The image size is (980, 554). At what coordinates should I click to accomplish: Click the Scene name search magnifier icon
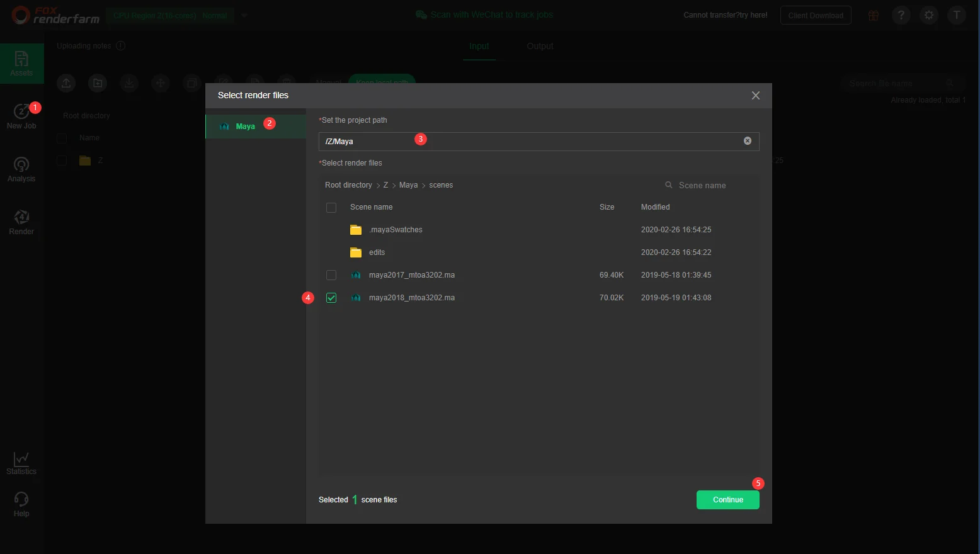[669, 185]
